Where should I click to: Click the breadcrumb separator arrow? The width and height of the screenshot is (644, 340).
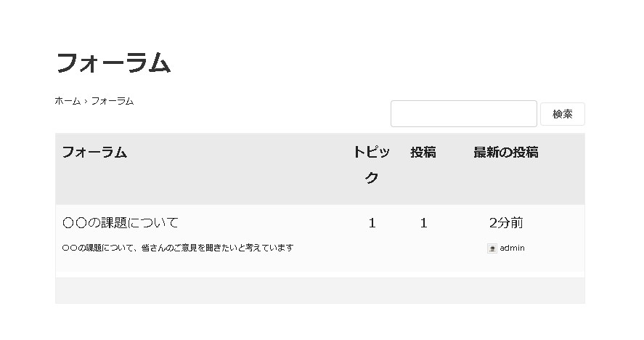(86, 102)
